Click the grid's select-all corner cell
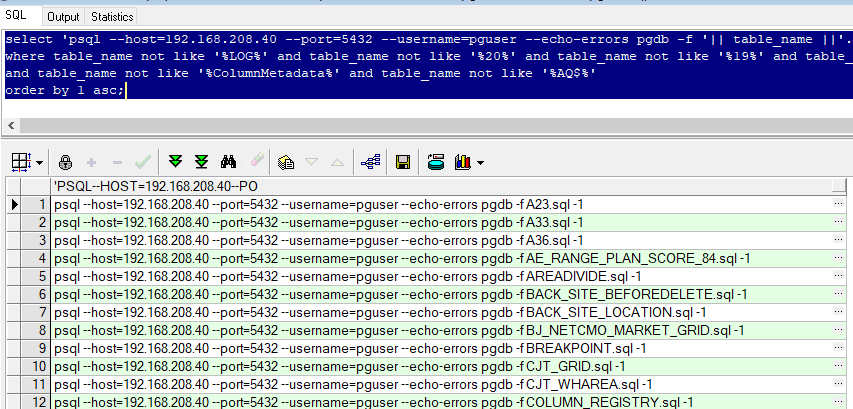The width and height of the screenshot is (853, 409). [x=13, y=187]
